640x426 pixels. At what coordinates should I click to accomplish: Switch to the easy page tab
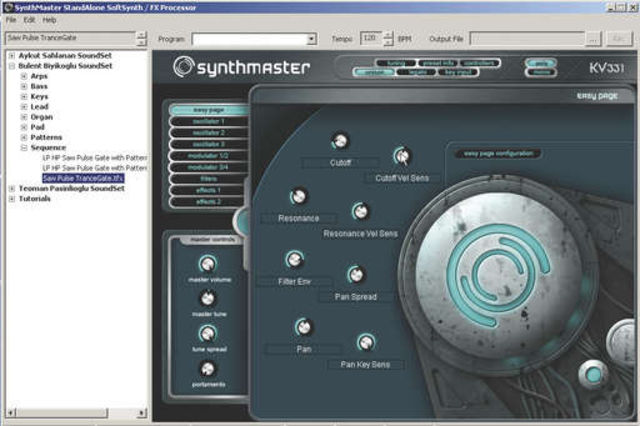pyautogui.click(x=209, y=110)
